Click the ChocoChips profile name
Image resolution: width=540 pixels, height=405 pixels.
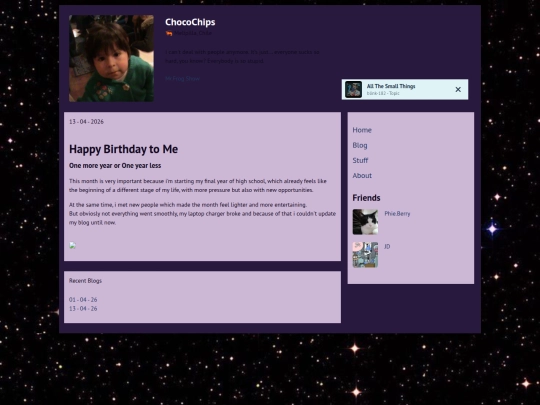(x=190, y=22)
